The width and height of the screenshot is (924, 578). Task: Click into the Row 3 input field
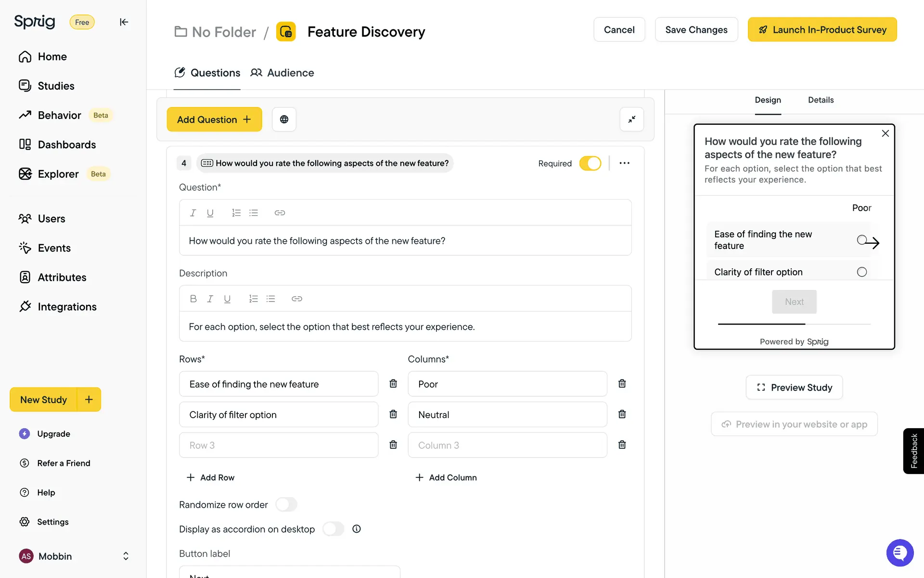[x=278, y=445]
